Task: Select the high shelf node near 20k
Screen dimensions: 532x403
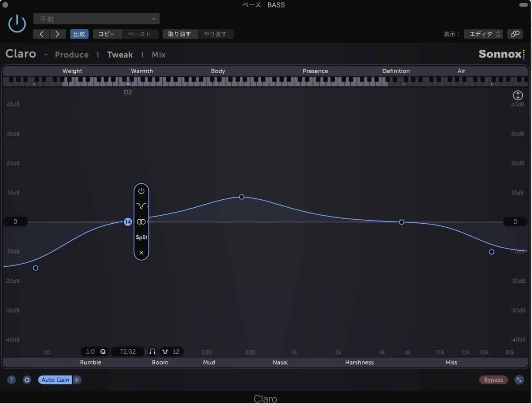Action: tap(492, 252)
